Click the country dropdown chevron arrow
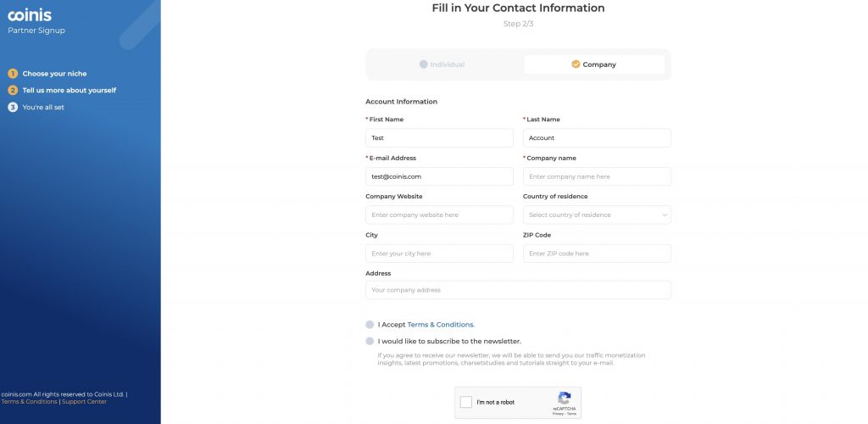 665,215
